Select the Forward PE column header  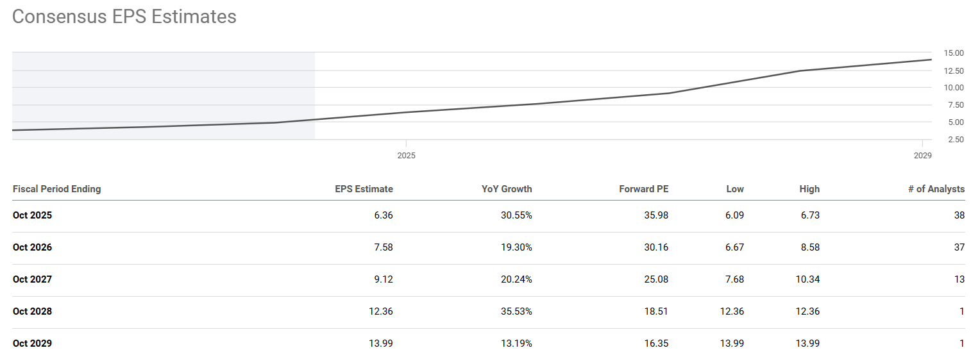click(x=643, y=189)
